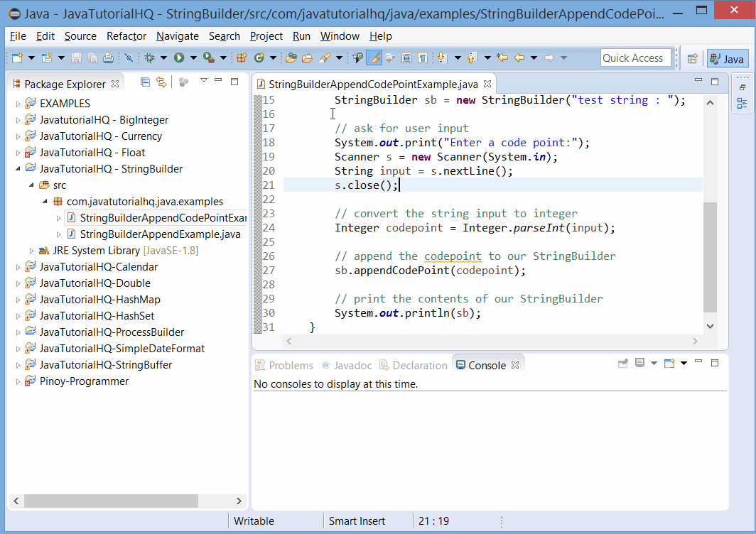Click the Java perspective button

click(x=727, y=58)
